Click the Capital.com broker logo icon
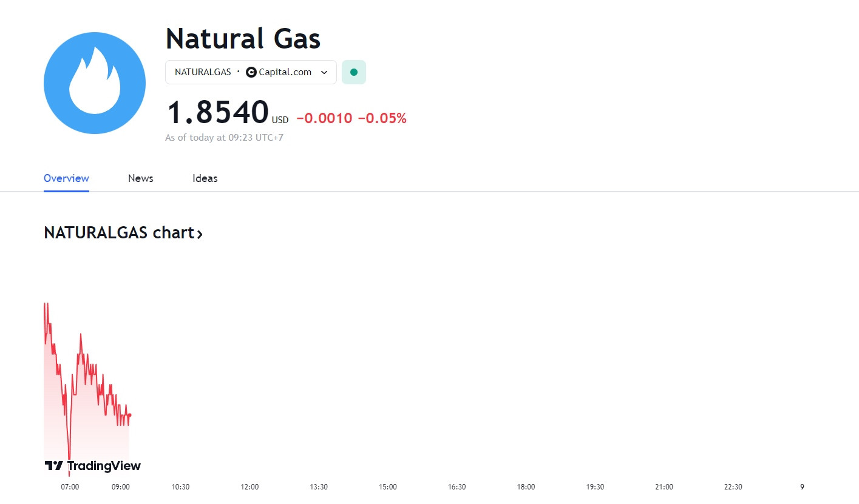This screenshot has width=859, height=504. 251,72
